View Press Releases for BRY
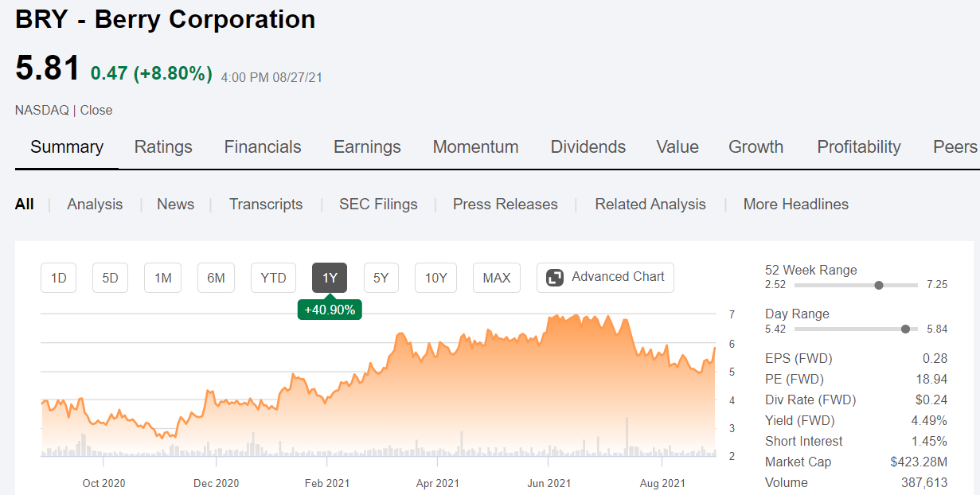This screenshot has height=495, width=980. 505,204
